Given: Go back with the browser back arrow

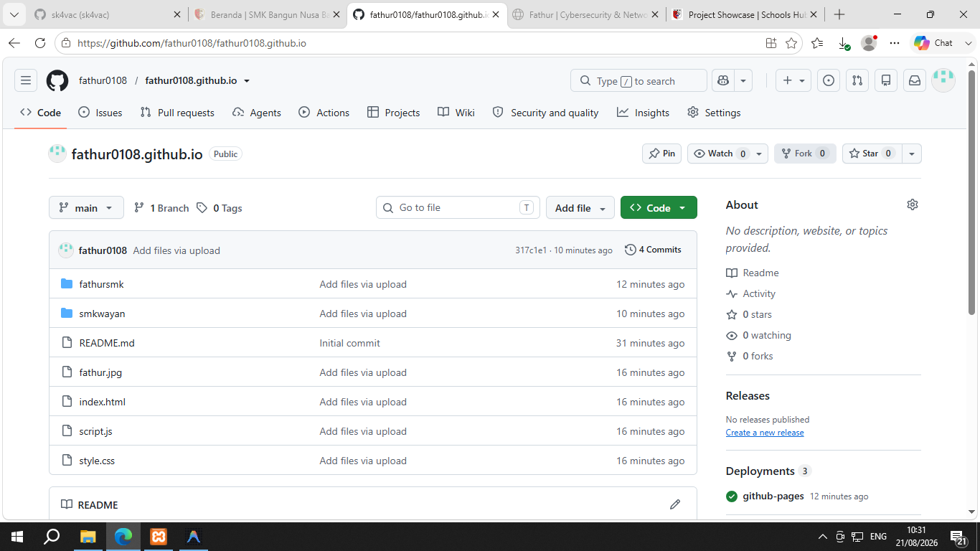Looking at the screenshot, I should [x=14, y=43].
